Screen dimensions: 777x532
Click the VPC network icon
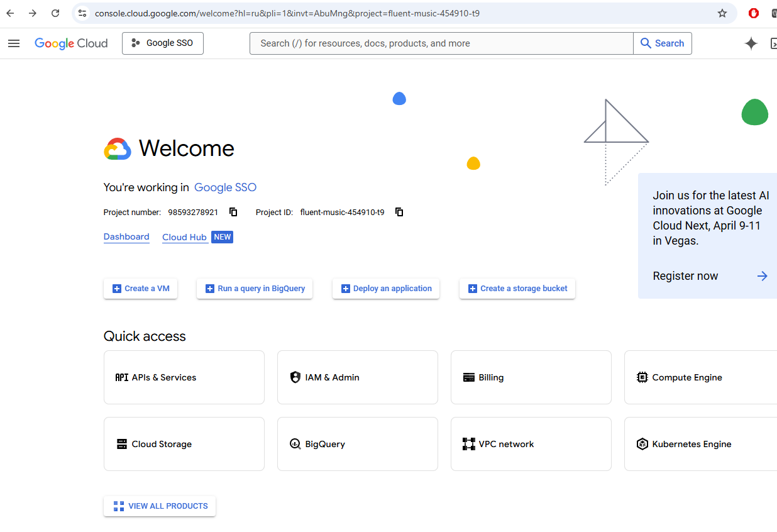click(468, 444)
